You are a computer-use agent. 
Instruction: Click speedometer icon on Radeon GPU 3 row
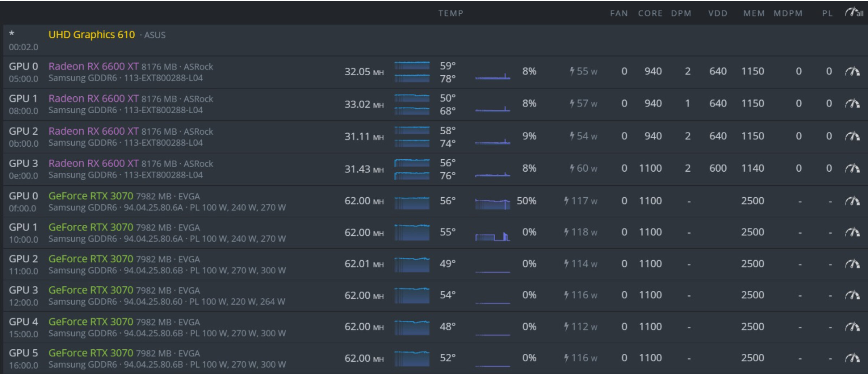click(x=852, y=168)
